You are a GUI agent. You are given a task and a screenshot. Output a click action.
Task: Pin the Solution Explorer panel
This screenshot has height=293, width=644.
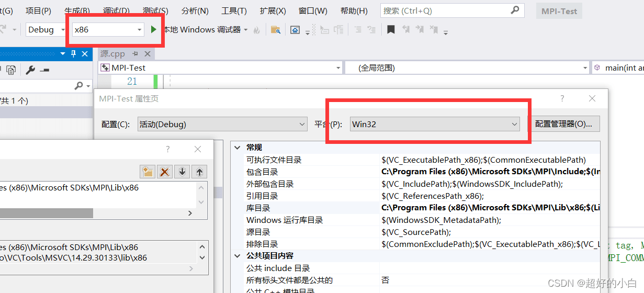(73, 53)
